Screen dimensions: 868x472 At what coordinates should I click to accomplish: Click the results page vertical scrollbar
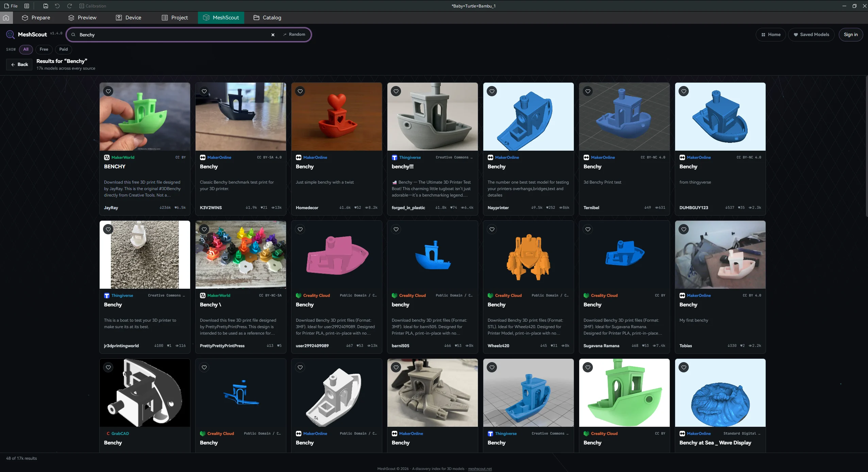click(x=866, y=146)
